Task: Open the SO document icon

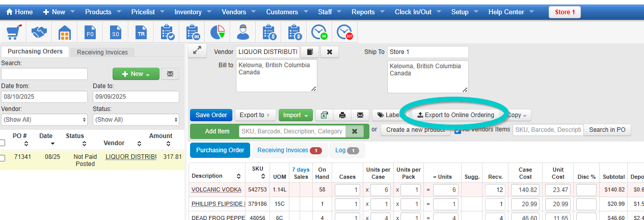Action: [116, 33]
